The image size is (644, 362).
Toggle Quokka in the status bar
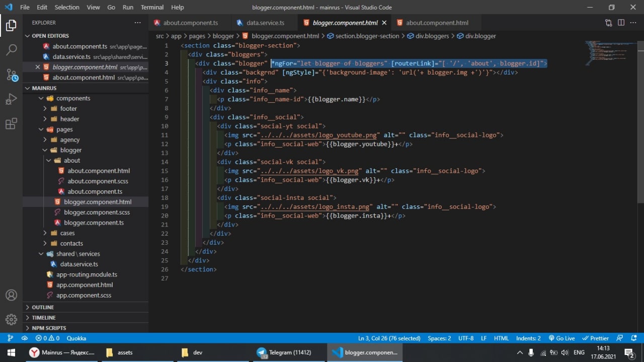(x=76, y=338)
